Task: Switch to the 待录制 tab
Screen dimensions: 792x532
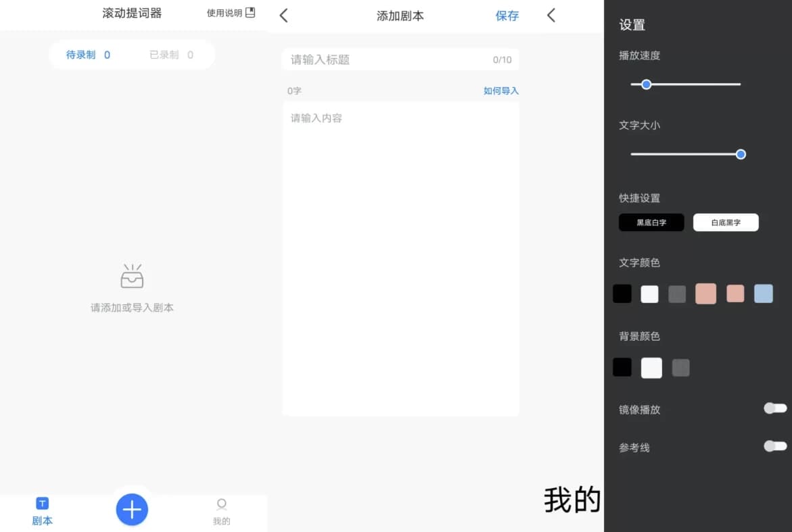Action: (x=89, y=55)
